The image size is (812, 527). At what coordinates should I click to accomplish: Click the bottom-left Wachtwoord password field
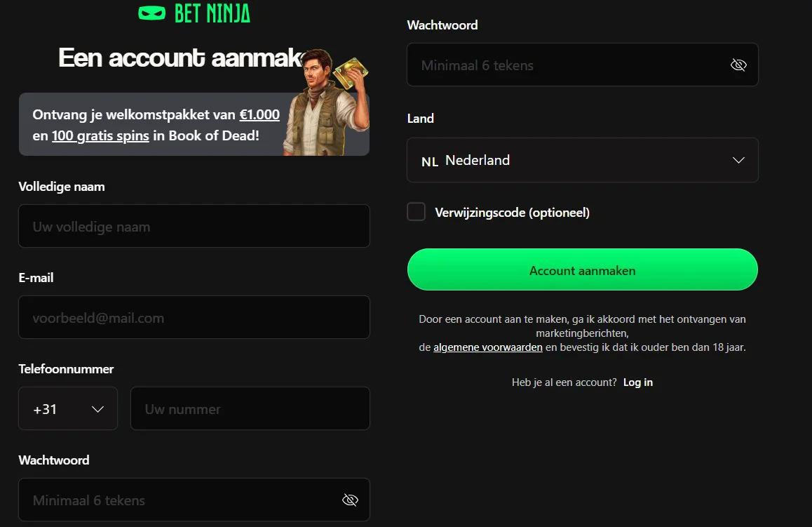coord(180,500)
